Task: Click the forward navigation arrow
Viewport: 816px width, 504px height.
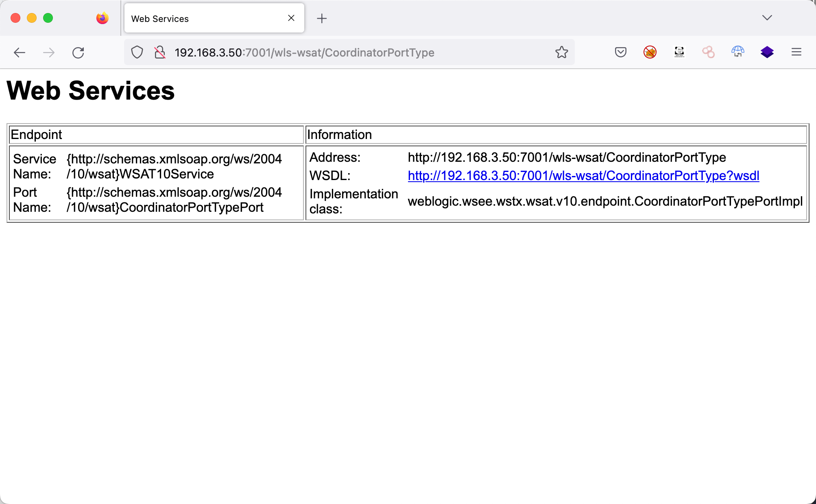Action: coord(49,52)
